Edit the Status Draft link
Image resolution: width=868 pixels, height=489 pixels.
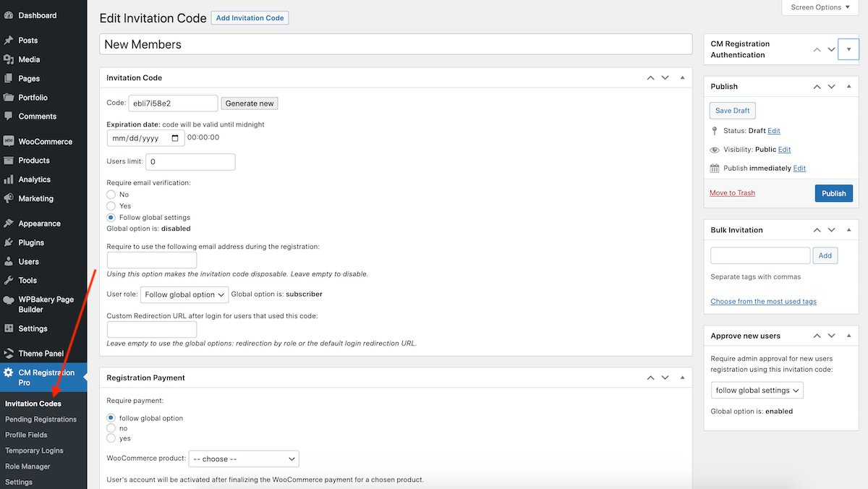click(x=774, y=131)
